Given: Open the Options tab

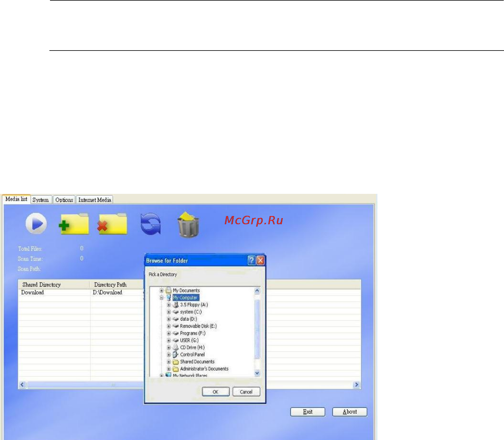Looking at the screenshot, I should coord(64,200).
